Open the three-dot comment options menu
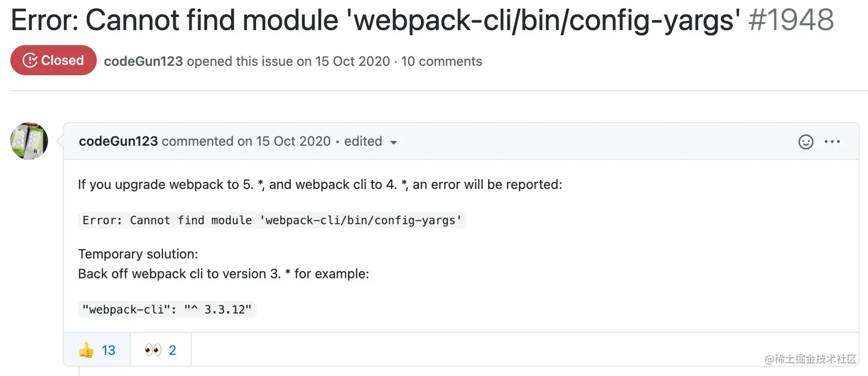Viewport: 868px width, 376px height. coord(832,142)
